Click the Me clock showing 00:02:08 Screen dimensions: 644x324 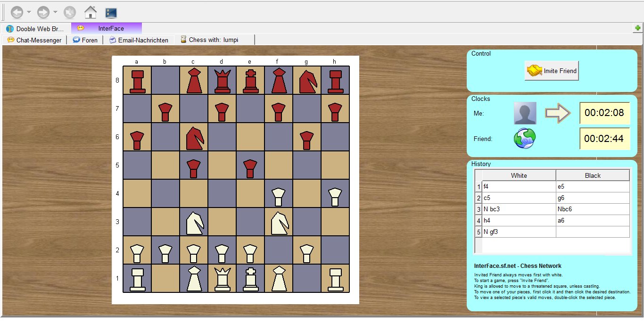coord(604,113)
